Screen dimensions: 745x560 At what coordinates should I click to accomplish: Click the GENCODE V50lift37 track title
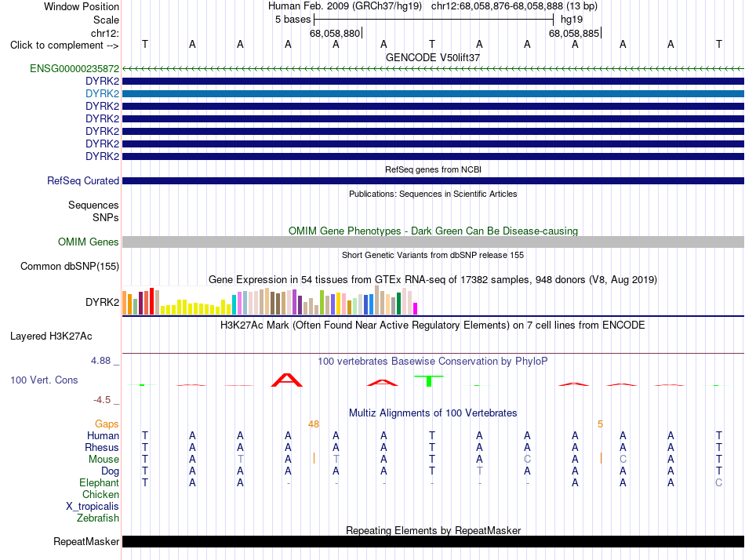coord(433,57)
